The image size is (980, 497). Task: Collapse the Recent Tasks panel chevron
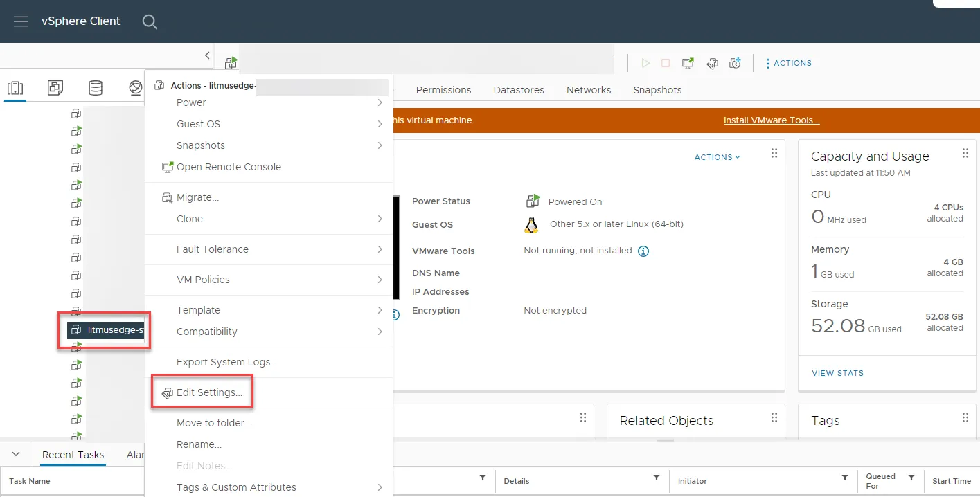click(x=15, y=454)
